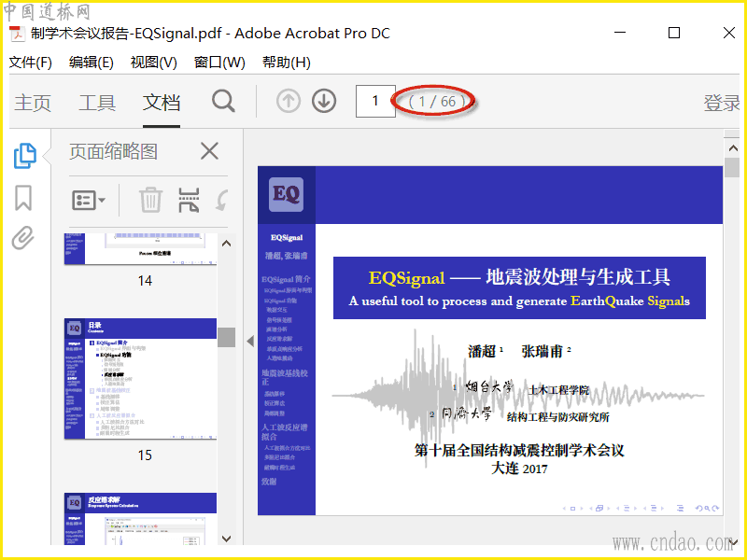Collapse the navigation pane with left triangle
Image resolution: width=747 pixels, height=560 pixels.
point(250,341)
